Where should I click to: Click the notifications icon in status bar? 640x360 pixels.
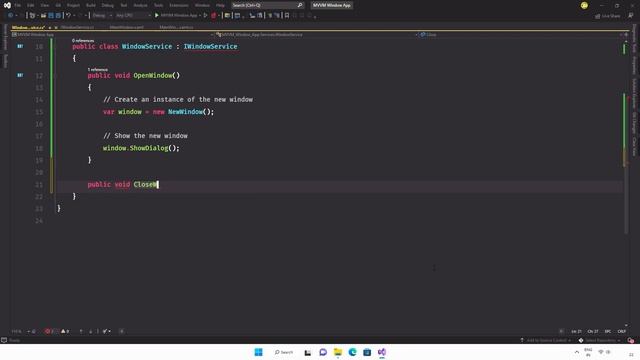pos(631,340)
